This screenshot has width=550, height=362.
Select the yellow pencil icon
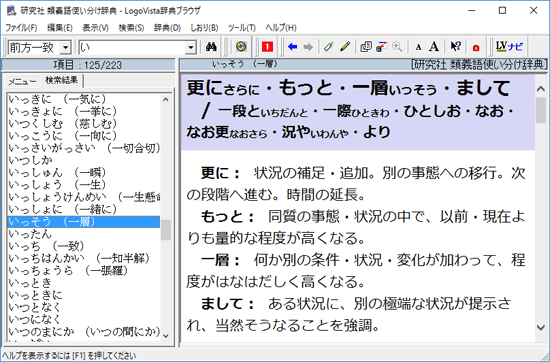[x=345, y=47]
